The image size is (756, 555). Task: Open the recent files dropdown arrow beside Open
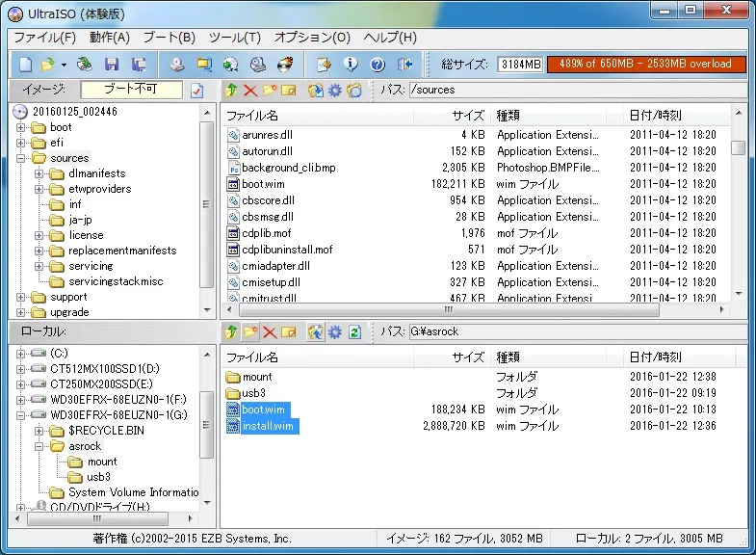64,65
